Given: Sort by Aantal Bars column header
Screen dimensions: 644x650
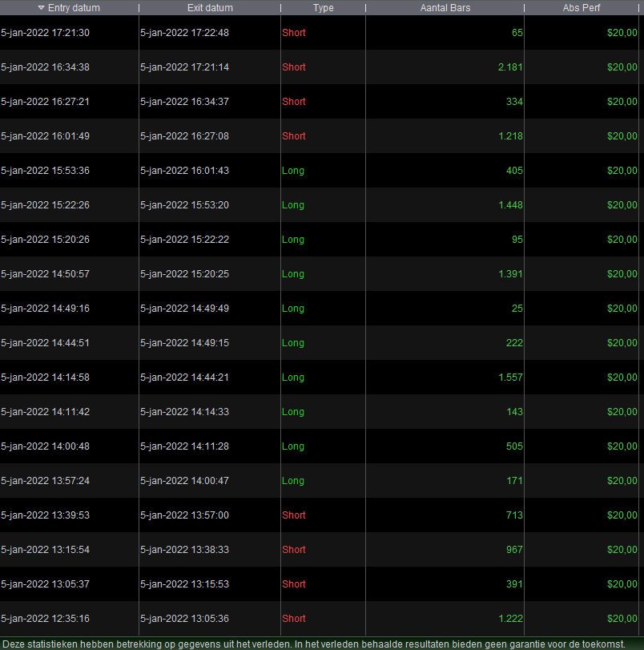Looking at the screenshot, I should pyautogui.click(x=445, y=8).
